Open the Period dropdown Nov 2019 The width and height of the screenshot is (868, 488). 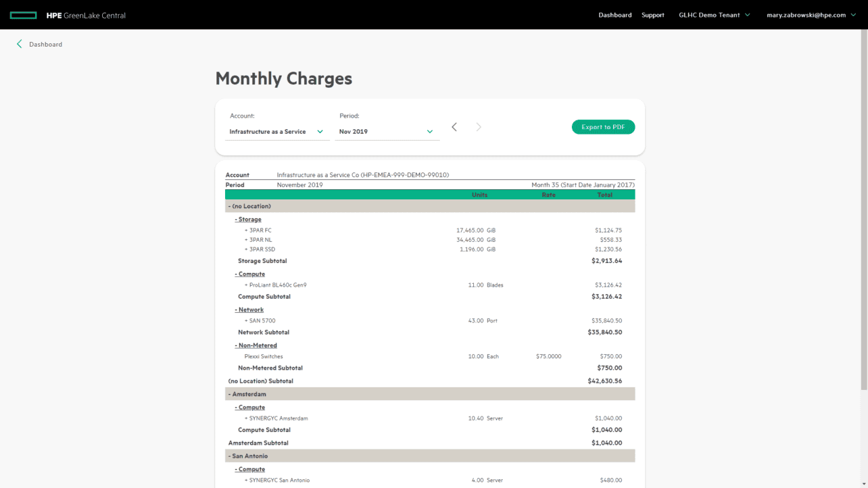pyautogui.click(x=387, y=132)
